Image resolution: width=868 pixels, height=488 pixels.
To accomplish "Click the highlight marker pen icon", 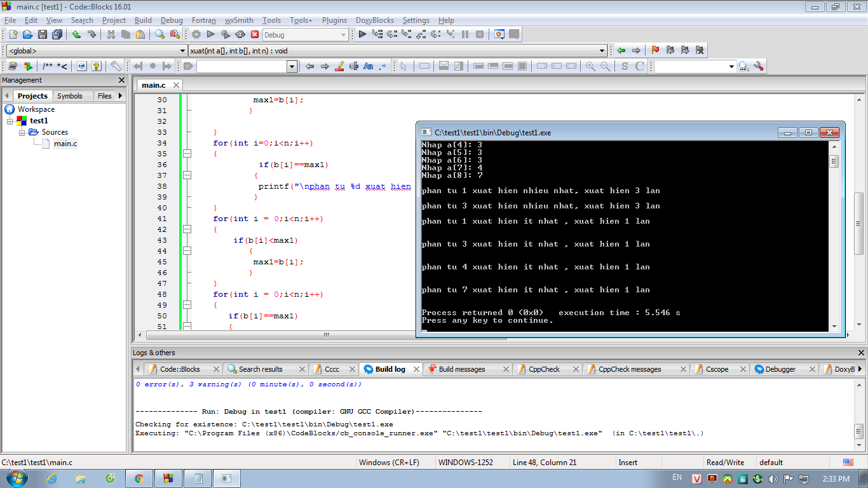I will 339,66.
